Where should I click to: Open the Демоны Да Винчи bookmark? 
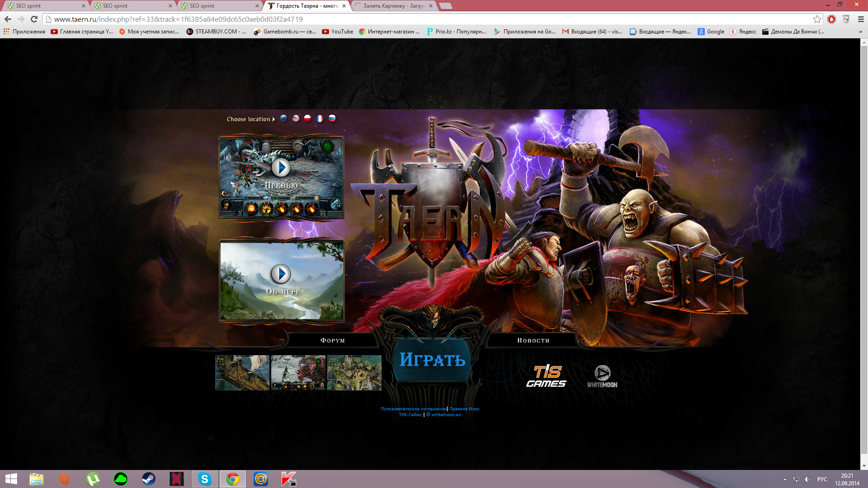click(793, 32)
